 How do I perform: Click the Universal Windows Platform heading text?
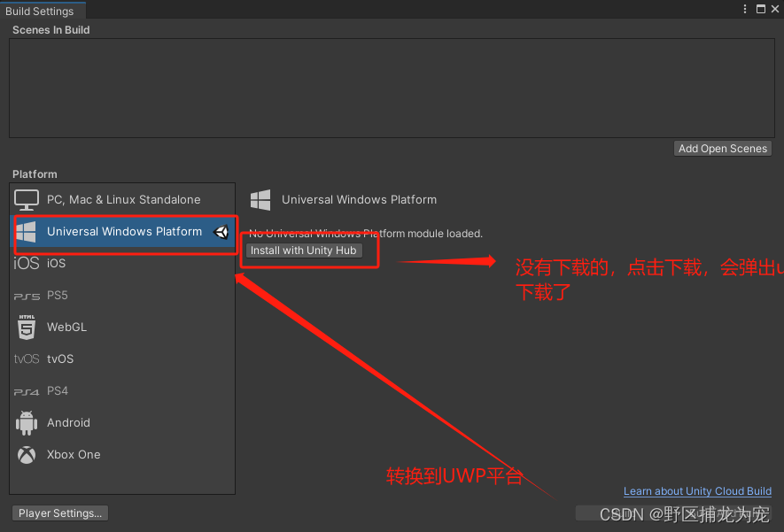359,200
